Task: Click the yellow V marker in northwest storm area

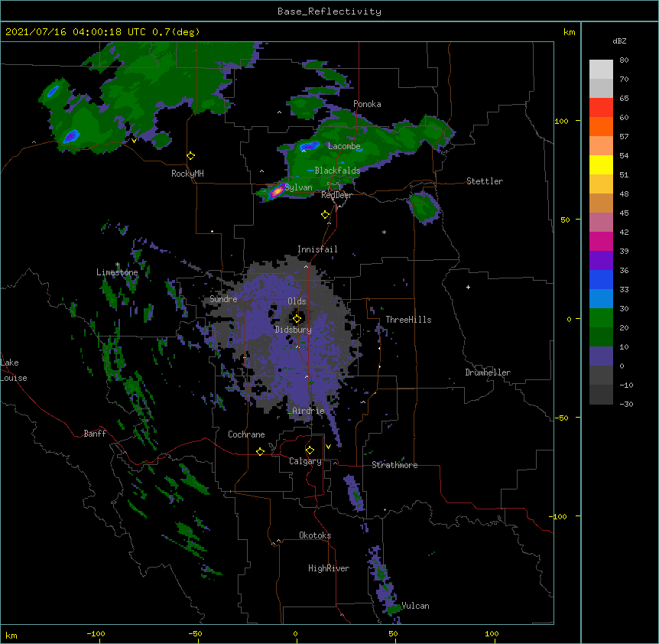Action: coord(134,141)
